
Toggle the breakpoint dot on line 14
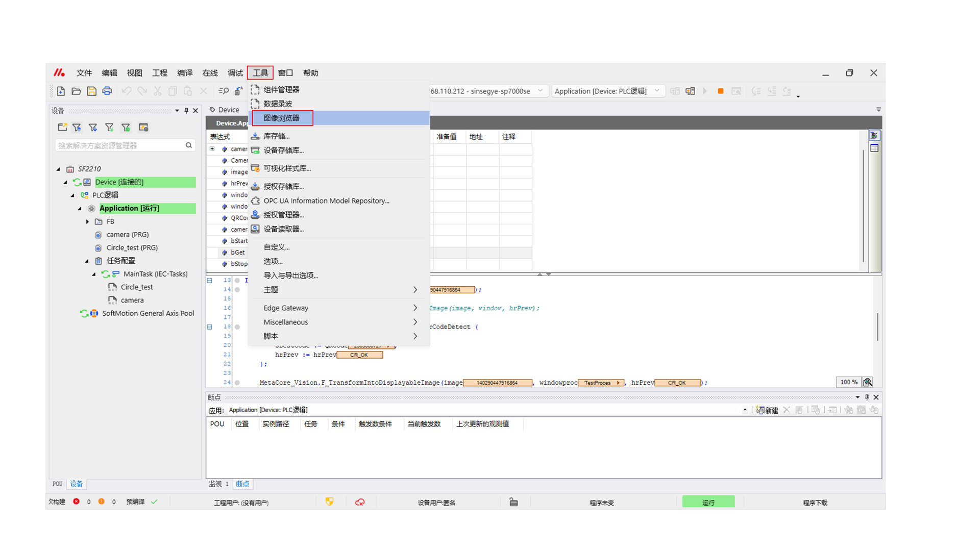point(237,290)
